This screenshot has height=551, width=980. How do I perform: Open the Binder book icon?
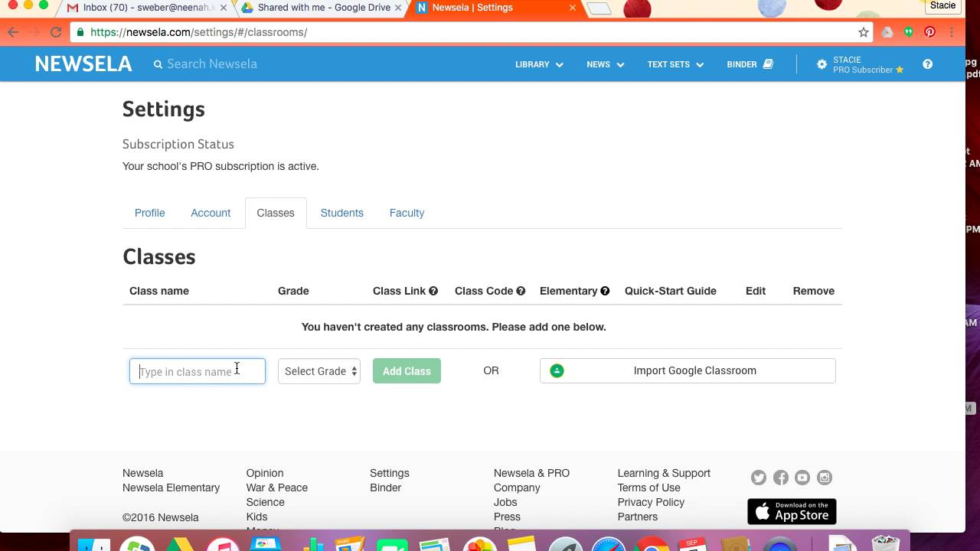768,64
